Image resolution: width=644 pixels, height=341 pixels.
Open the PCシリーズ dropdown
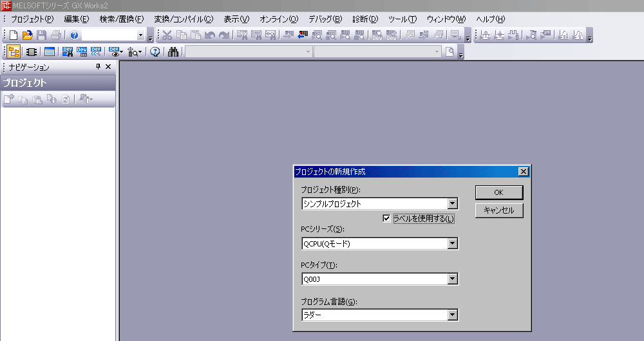452,243
